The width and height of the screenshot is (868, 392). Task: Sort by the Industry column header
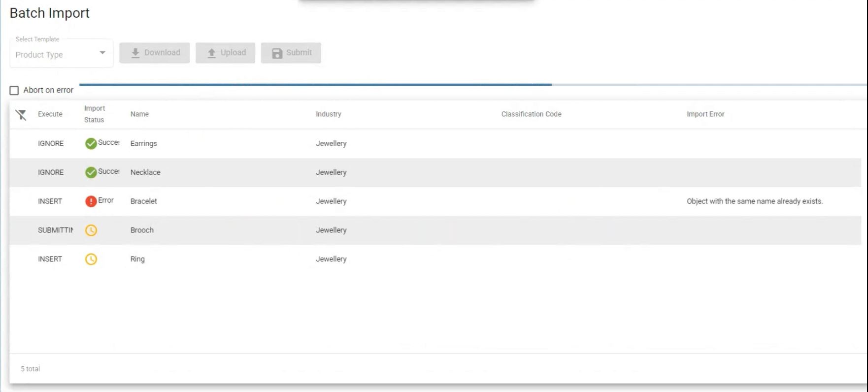tap(329, 114)
